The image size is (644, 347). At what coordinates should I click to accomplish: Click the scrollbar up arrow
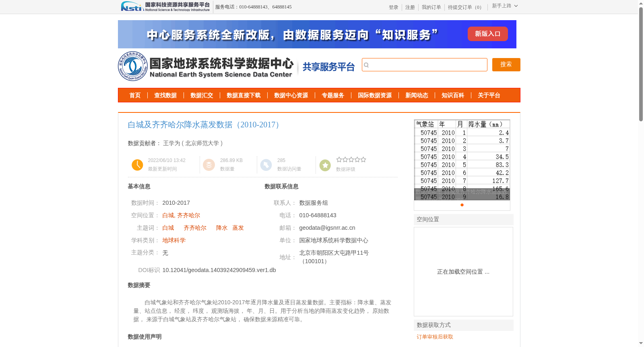coord(641,3)
